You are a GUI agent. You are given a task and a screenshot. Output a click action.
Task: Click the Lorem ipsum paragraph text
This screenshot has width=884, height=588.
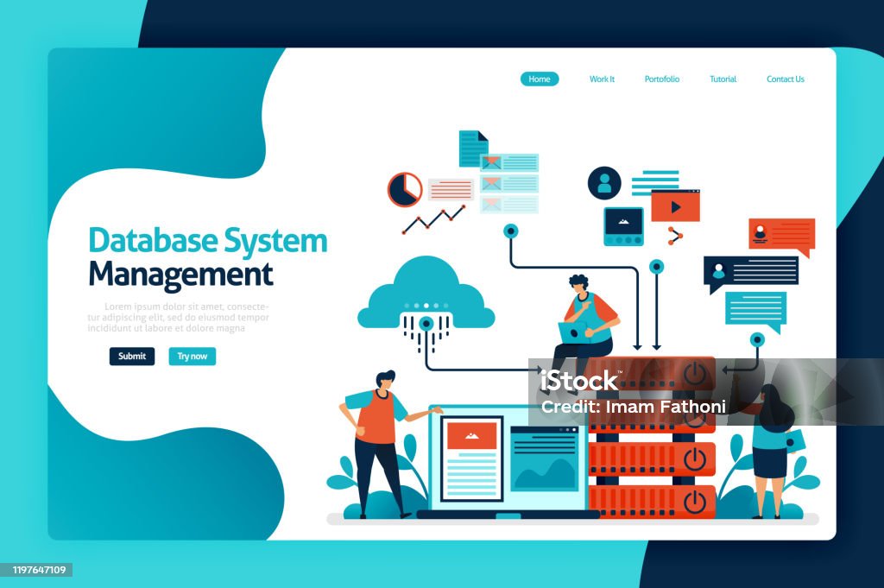point(178,318)
